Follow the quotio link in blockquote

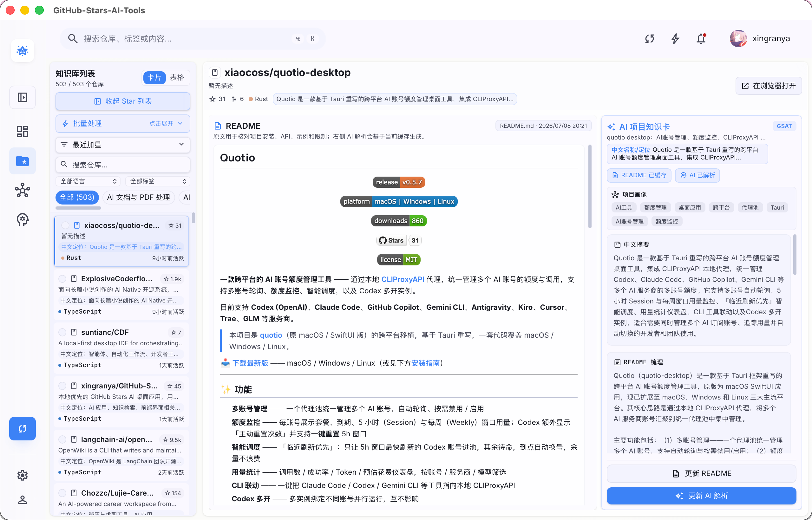point(271,335)
